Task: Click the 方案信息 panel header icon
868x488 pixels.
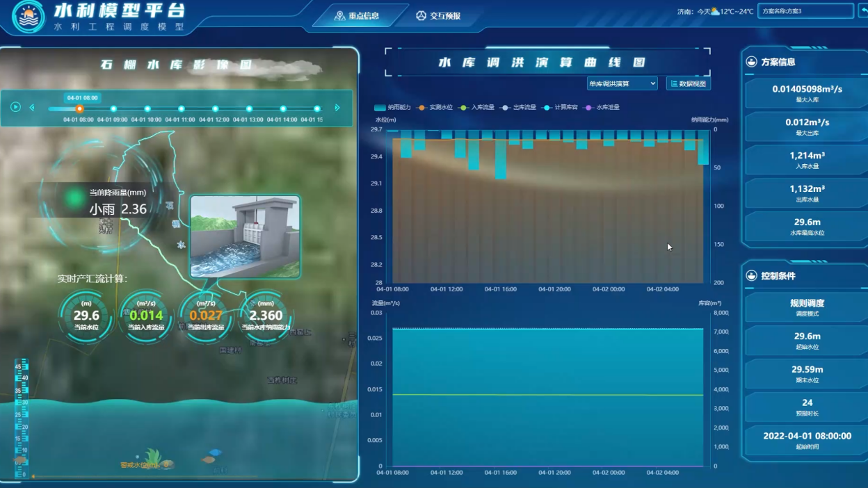Action: point(751,62)
